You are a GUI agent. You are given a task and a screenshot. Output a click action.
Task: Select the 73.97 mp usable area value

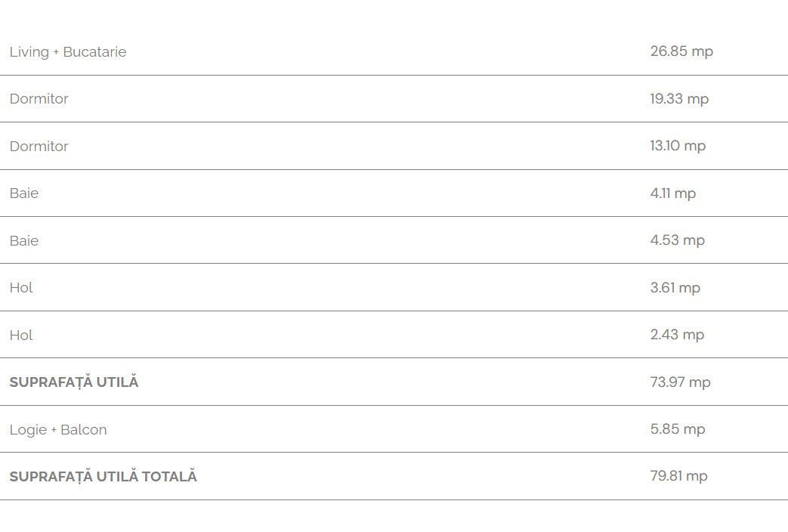680,382
